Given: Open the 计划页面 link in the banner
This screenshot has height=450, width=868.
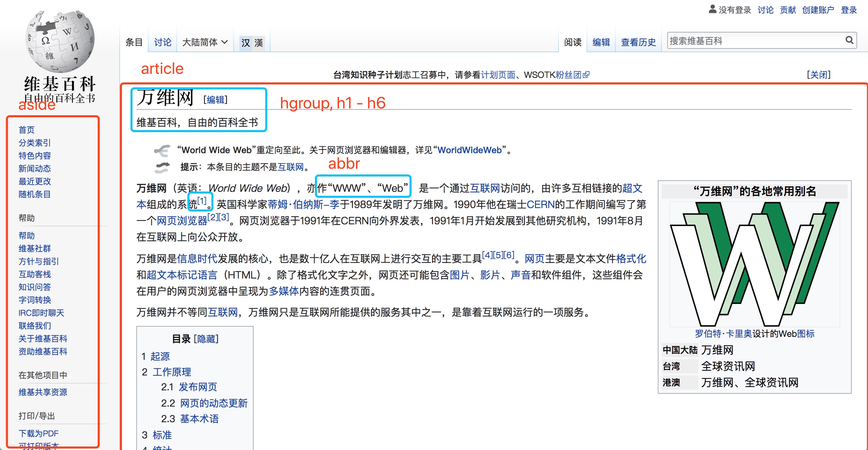Looking at the screenshot, I should (498, 75).
